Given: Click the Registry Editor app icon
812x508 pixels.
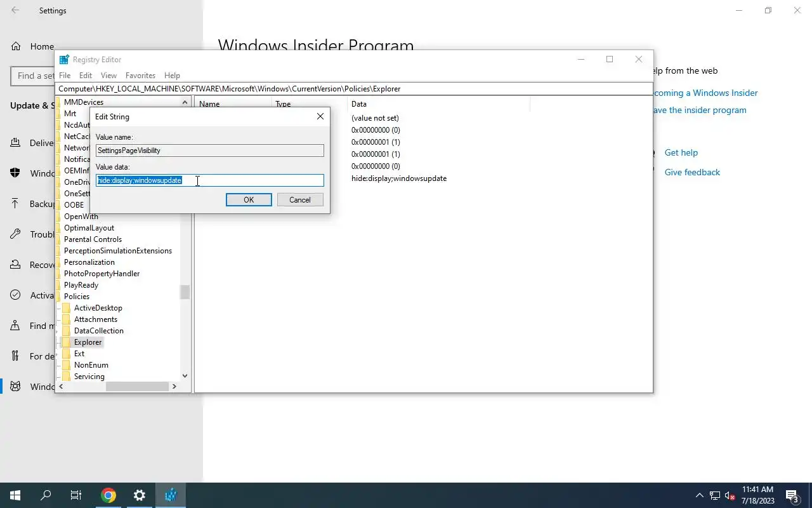Looking at the screenshot, I should pos(63,60).
